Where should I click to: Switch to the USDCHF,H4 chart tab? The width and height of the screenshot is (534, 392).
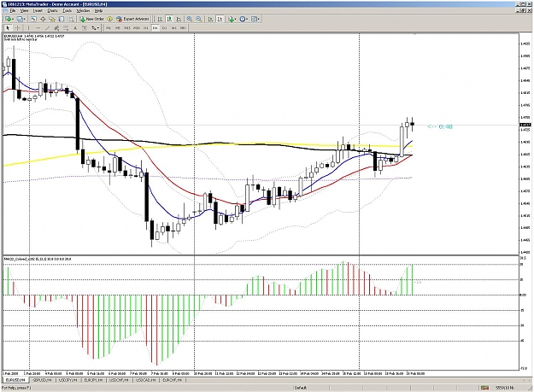coord(120,380)
